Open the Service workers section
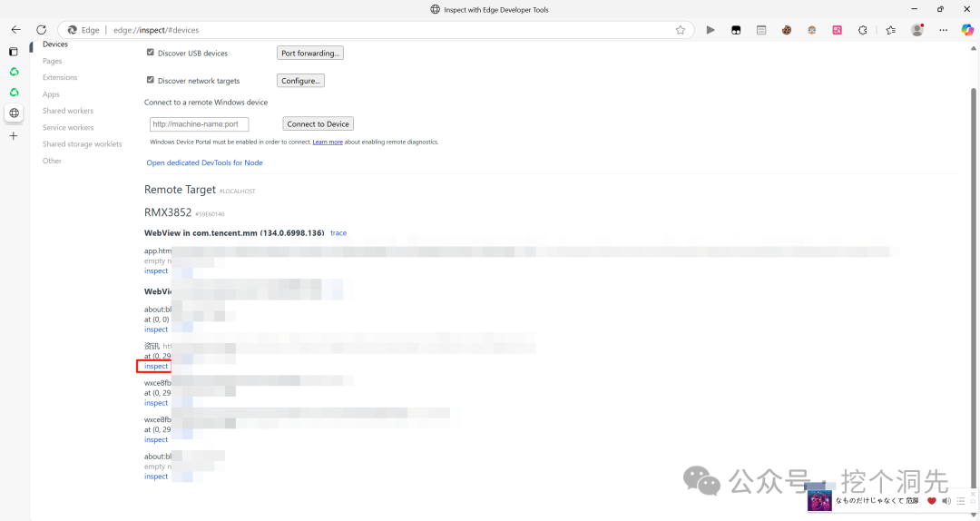980x521 pixels. click(68, 128)
